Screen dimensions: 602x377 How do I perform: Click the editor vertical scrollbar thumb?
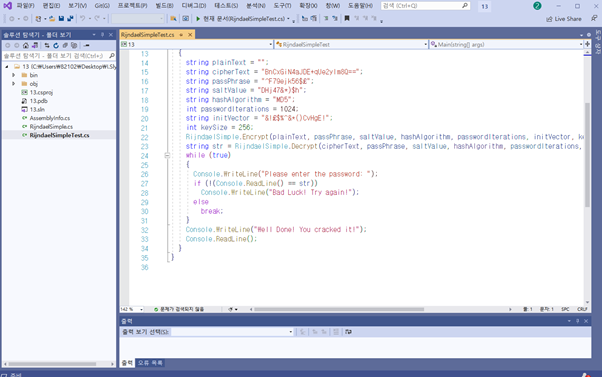(587, 154)
